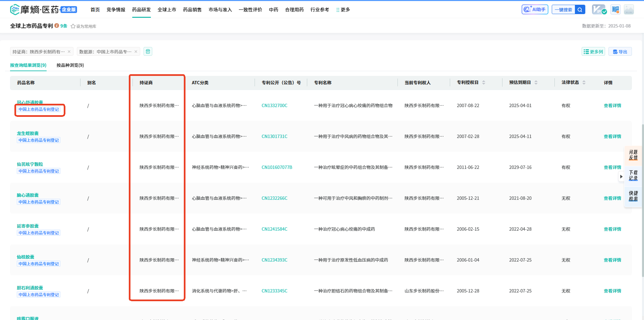This screenshot has width=644, height=320.
Task: View details for CN1234393C row
Action: [612, 260]
